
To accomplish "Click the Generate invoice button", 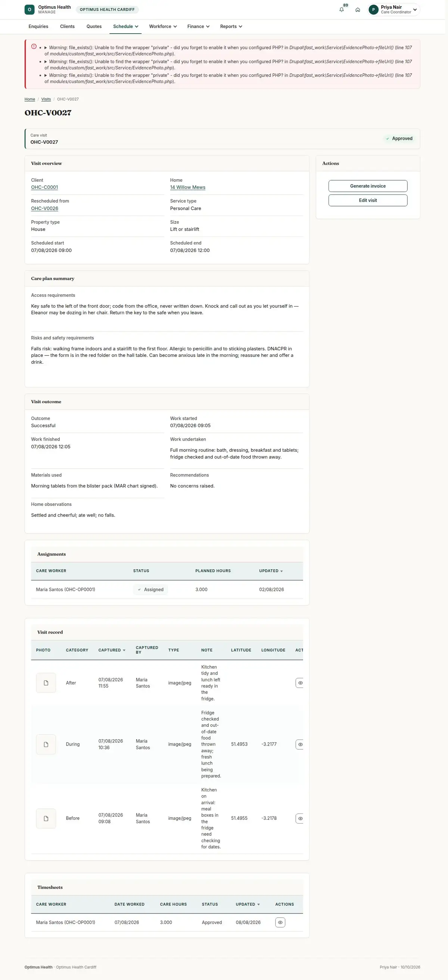I will 368,186.
